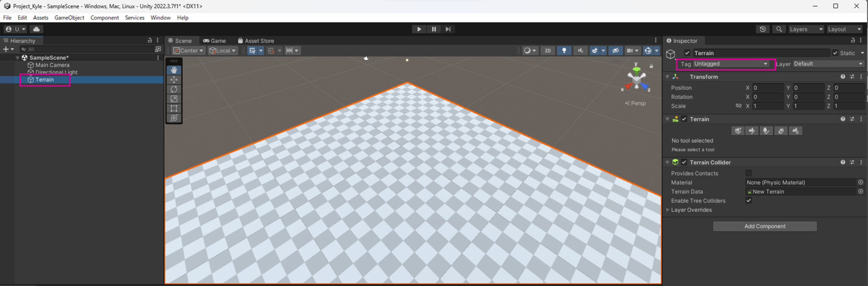Open the Layer dropdown set to Default
868x286 pixels.
tap(828, 64)
